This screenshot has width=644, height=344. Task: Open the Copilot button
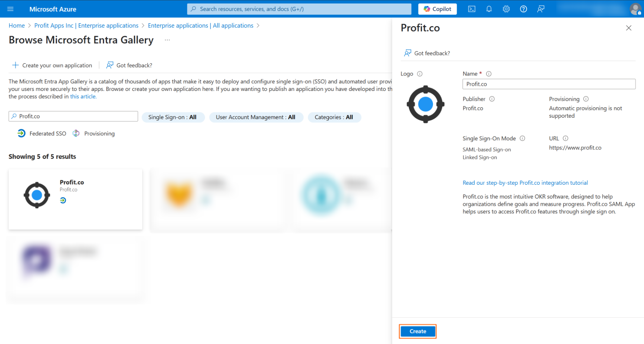point(437,9)
